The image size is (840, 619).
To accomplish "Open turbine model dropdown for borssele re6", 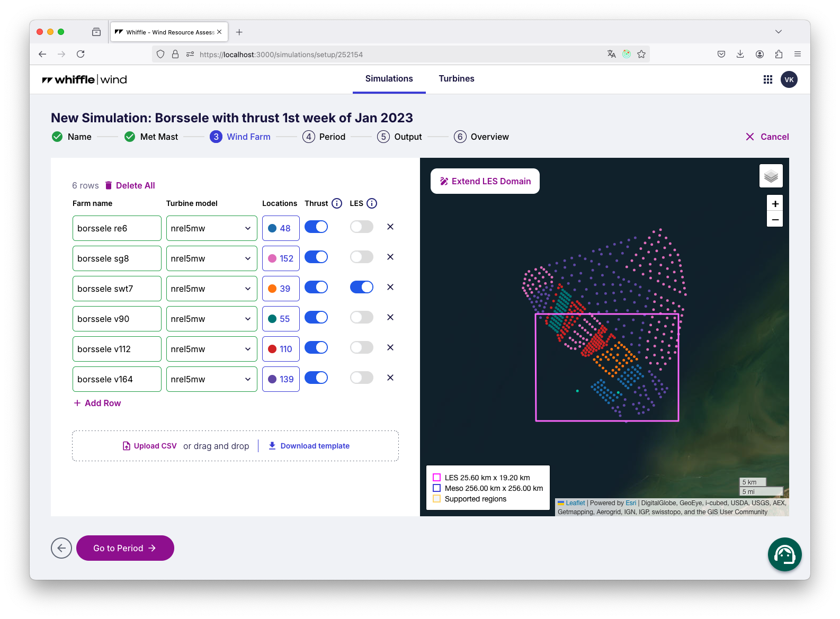I will coord(211,228).
